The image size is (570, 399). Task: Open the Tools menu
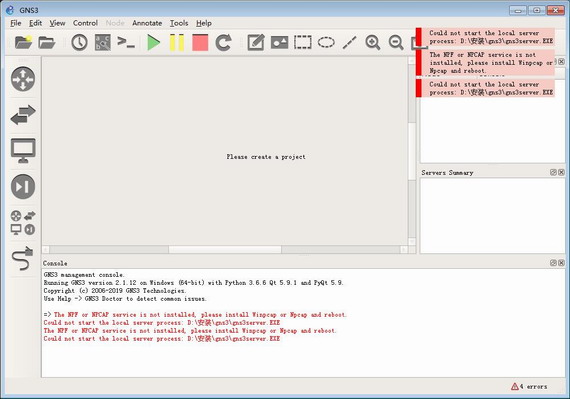pos(179,23)
